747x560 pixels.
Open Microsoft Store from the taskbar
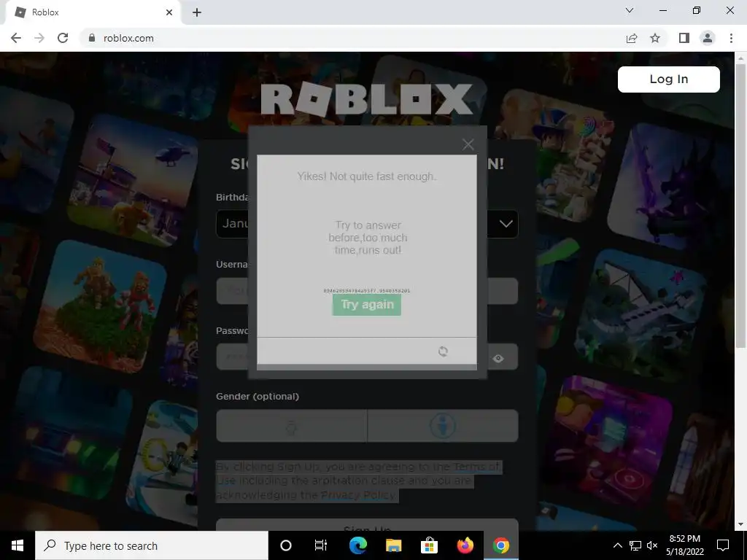429,545
